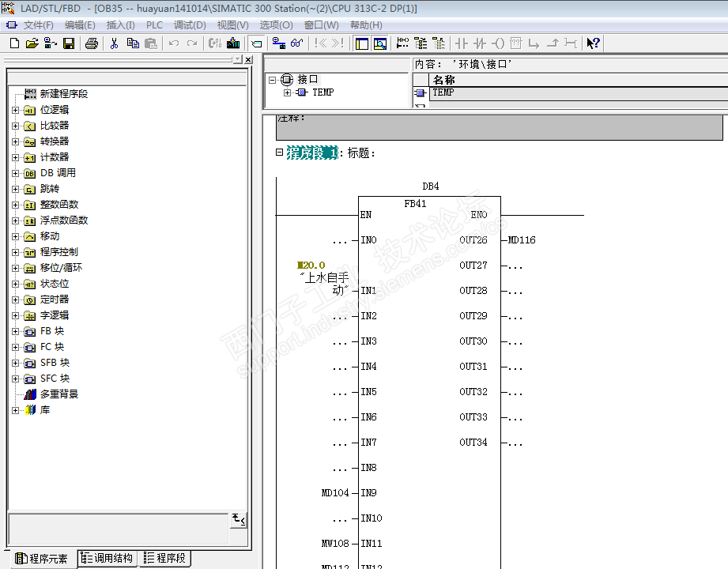
Task: Select 新建程序段 in the element tree
Action: pyautogui.click(x=63, y=94)
